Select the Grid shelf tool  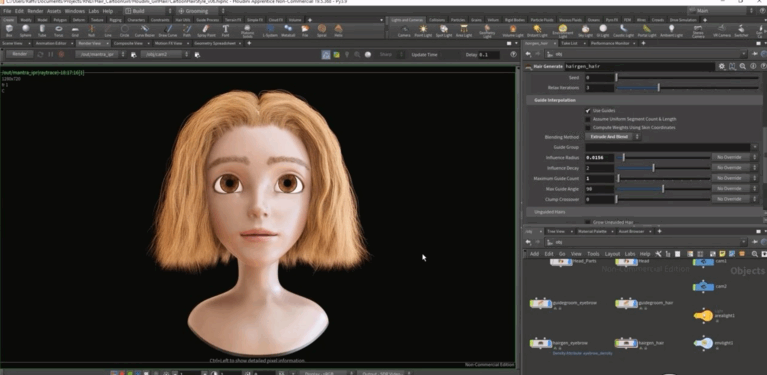tap(75, 30)
